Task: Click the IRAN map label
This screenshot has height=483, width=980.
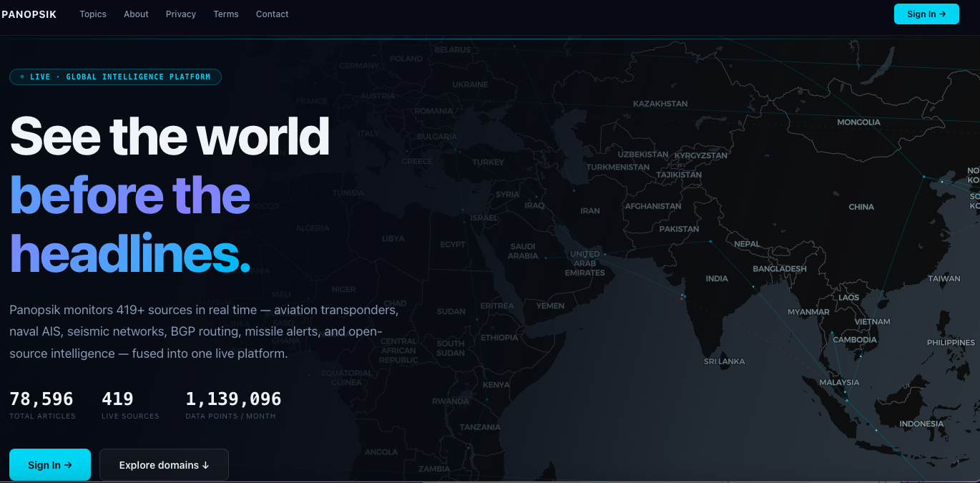Action: [590, 211]
